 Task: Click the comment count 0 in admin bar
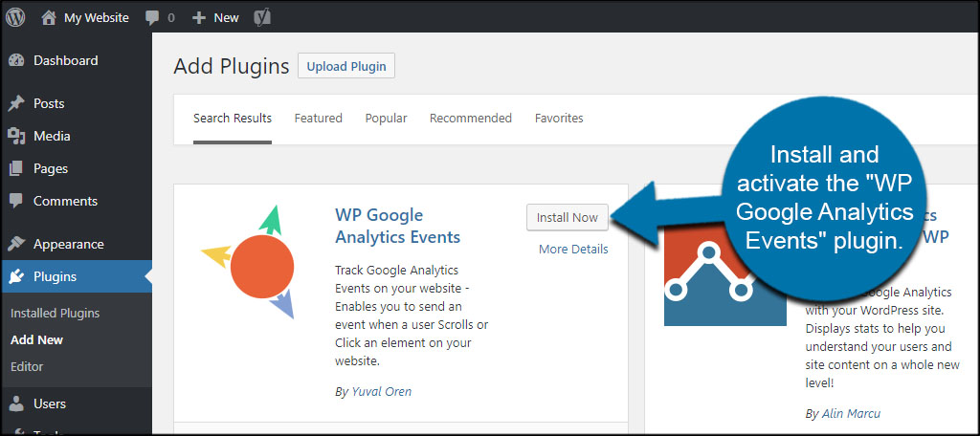(x=171, y=17)
